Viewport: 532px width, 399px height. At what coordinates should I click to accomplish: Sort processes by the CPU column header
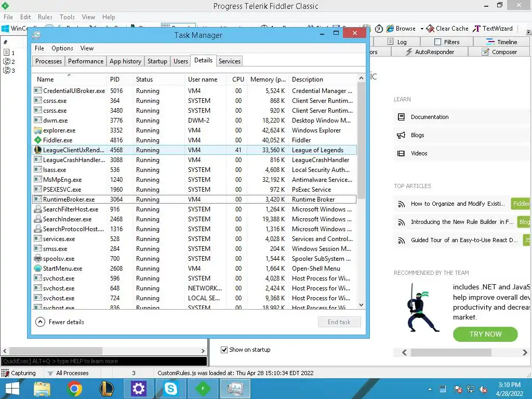[x=238, y=79]
